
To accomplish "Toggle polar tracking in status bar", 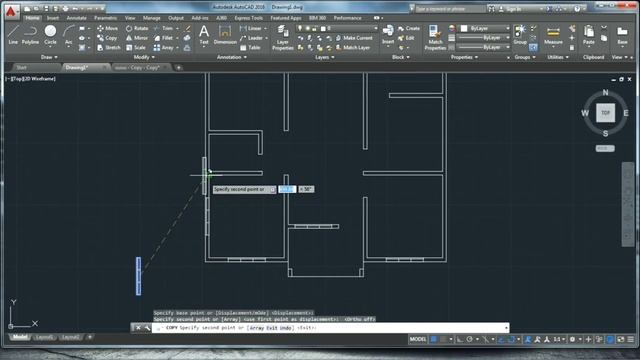I will pyautogui.click(x=469, y=339).
